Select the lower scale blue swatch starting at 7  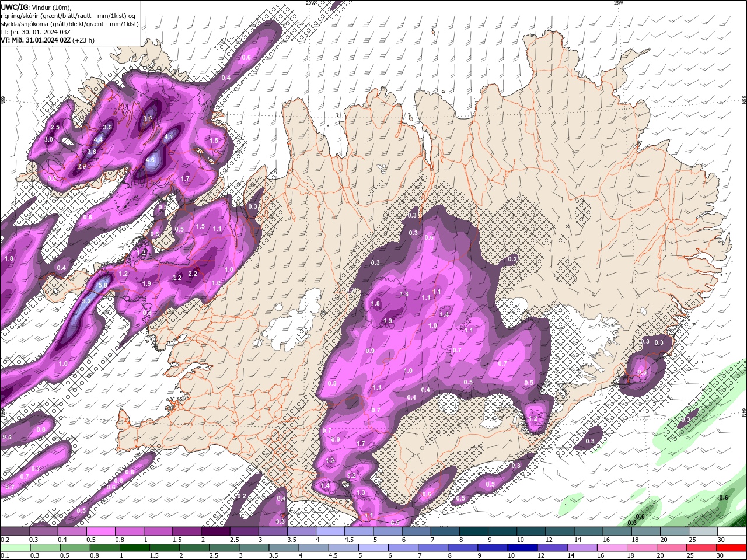click(x=432, y=548)
